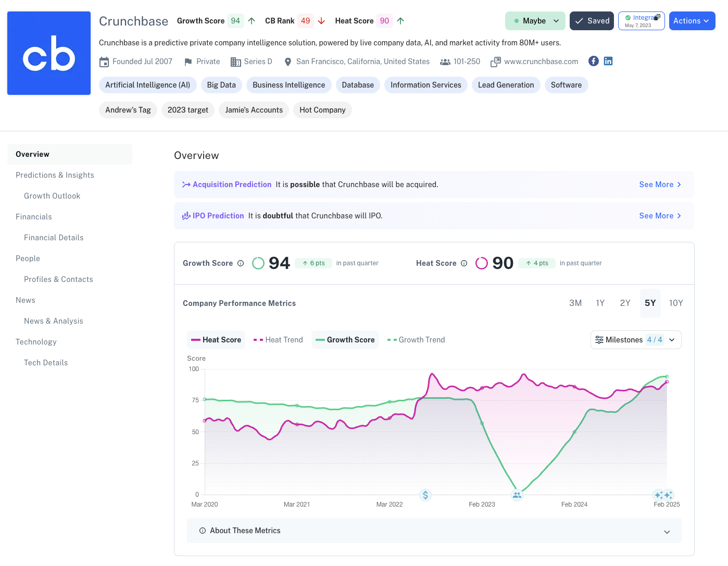This screenshot has height=566, width=728.
Task: Open the Milestones 4/4 dropdown
Action: pos(636,340)
